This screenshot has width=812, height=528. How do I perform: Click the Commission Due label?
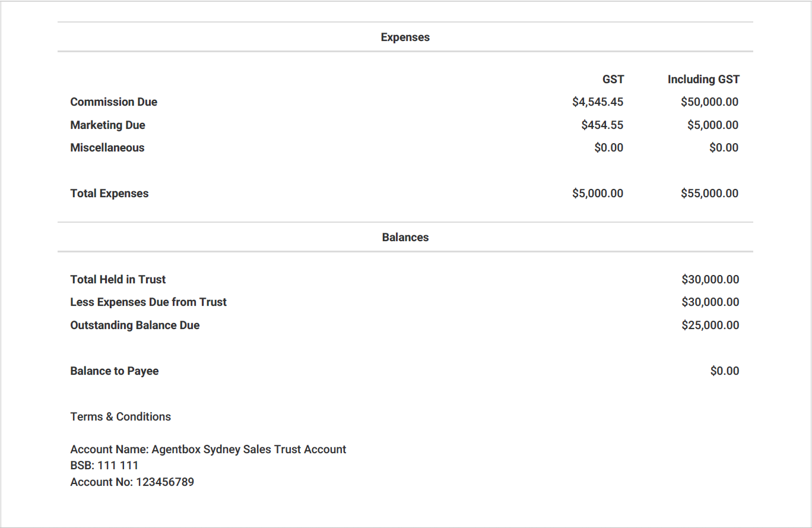[114, 102]
